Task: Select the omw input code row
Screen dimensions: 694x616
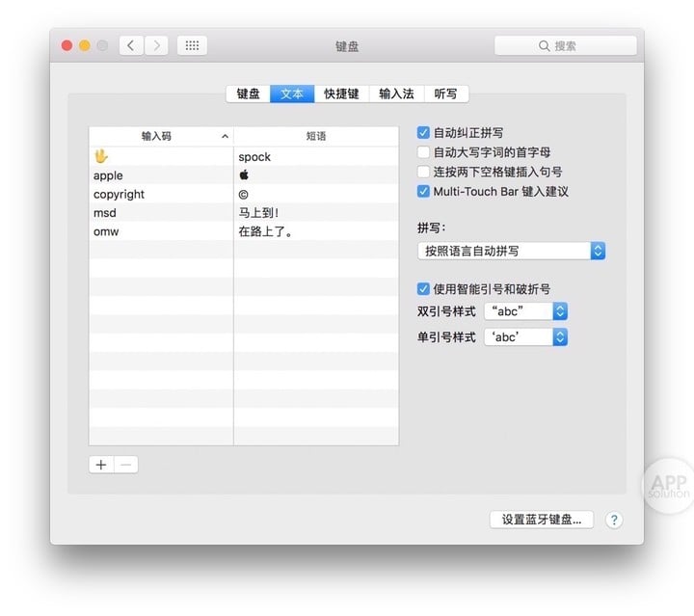Action: pos(161,231)
